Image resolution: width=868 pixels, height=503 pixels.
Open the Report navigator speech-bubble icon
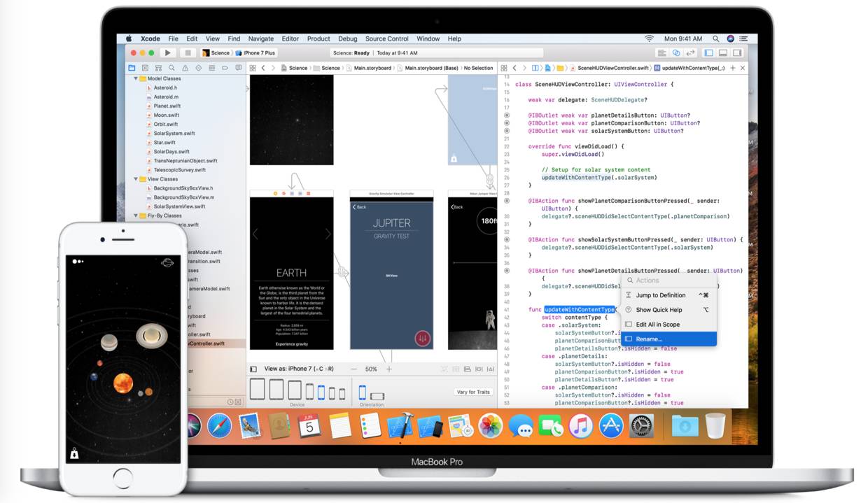click(238, 68)
